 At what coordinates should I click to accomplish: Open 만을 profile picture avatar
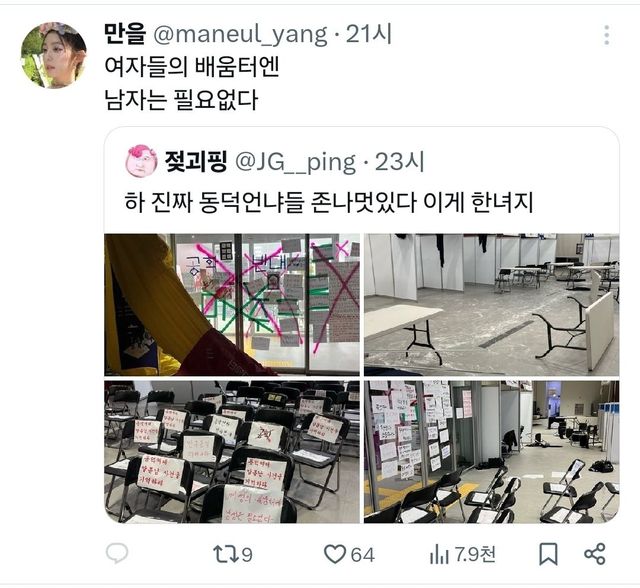click(x=53, y=55)
